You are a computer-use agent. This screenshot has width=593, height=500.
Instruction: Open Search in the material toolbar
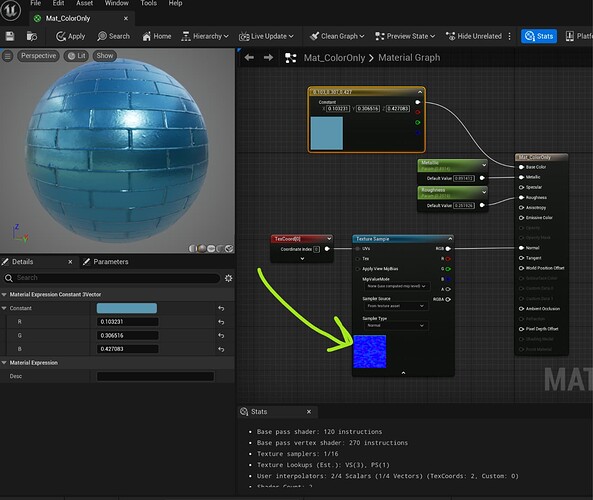point(113,36)
